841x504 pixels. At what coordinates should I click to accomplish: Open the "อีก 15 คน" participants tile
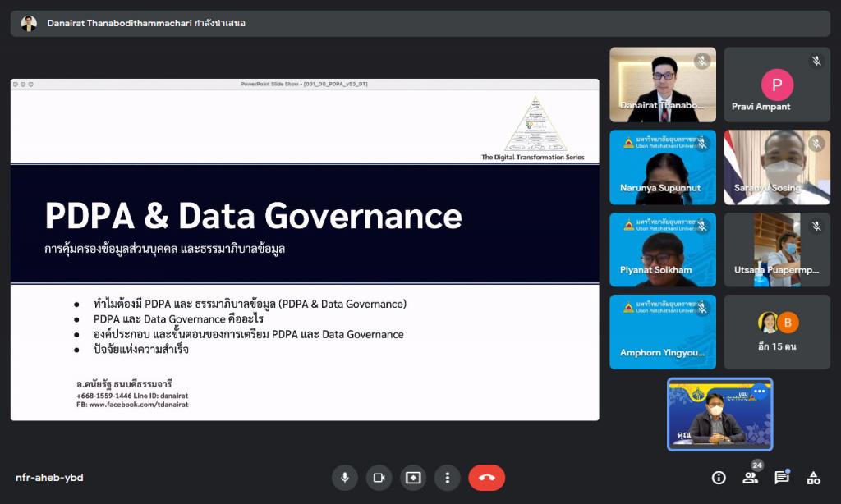pos(776,332)
